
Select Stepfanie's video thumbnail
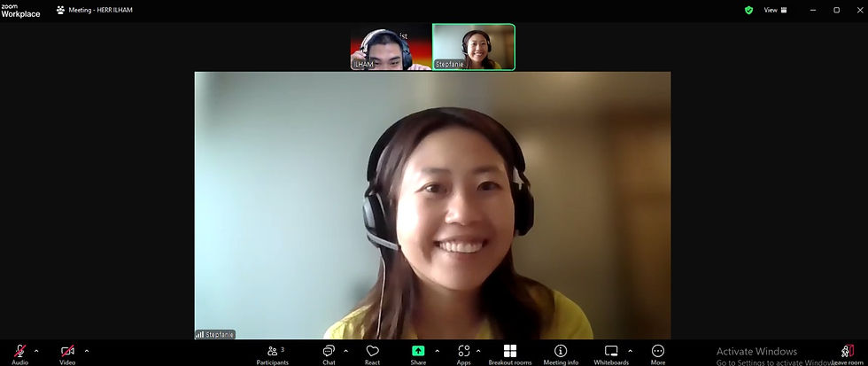point(473,47)
